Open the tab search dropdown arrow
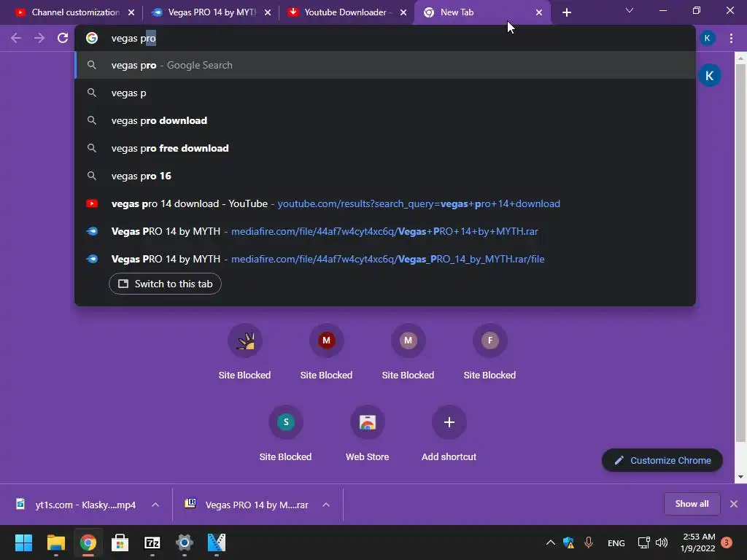Screen dimensions: 747x560 point(630,10)
